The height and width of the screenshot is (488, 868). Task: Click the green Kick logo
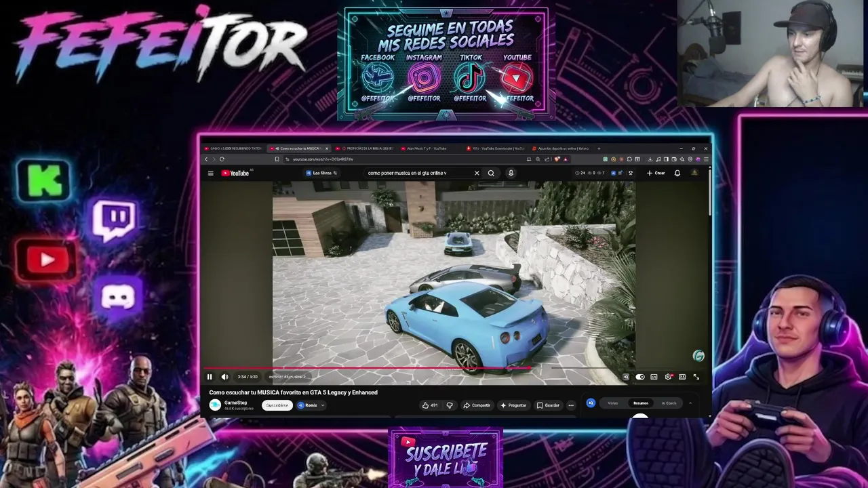coord(44,180)
